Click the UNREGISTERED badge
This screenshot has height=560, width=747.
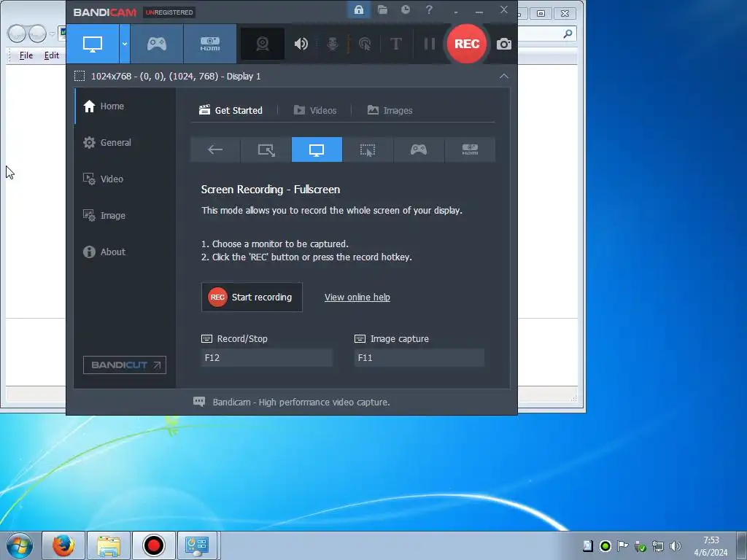coord(169,12)
